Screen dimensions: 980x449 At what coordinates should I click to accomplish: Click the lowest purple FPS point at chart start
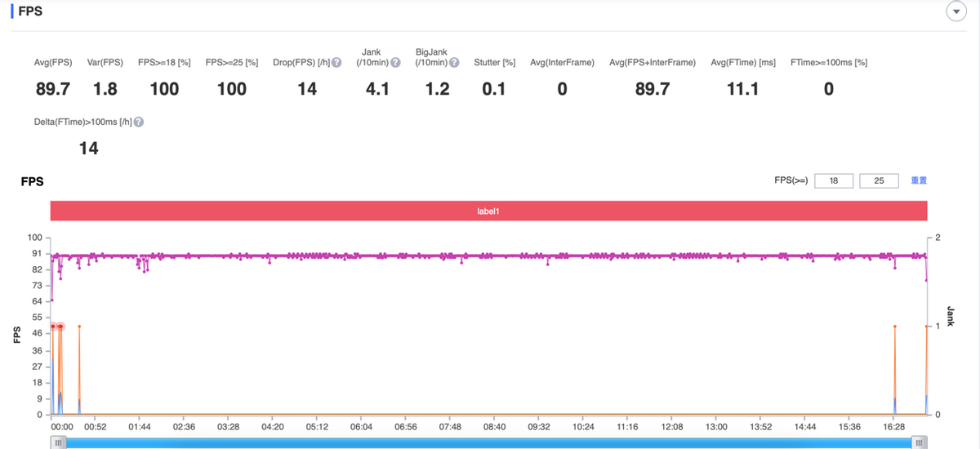tap(52, 300)
